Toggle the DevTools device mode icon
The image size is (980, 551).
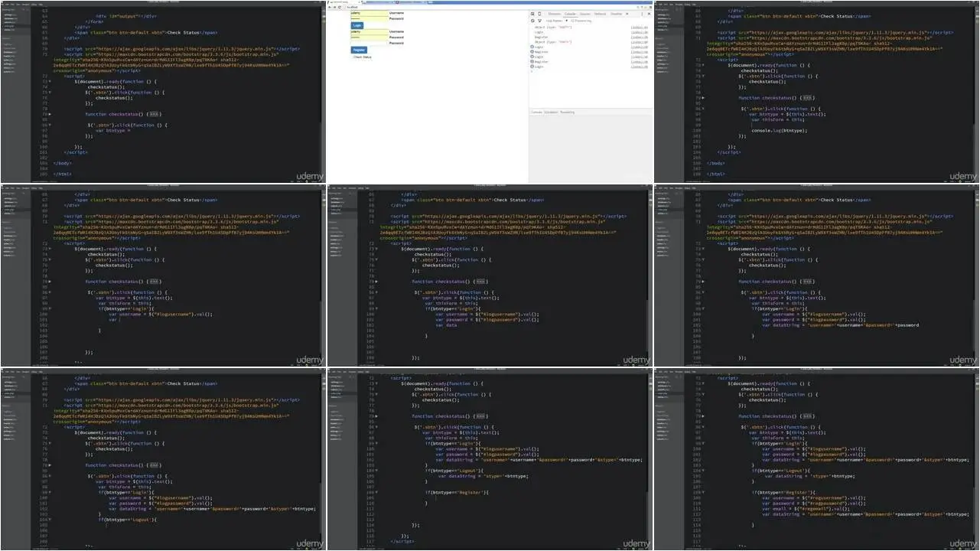coord(539,14)
